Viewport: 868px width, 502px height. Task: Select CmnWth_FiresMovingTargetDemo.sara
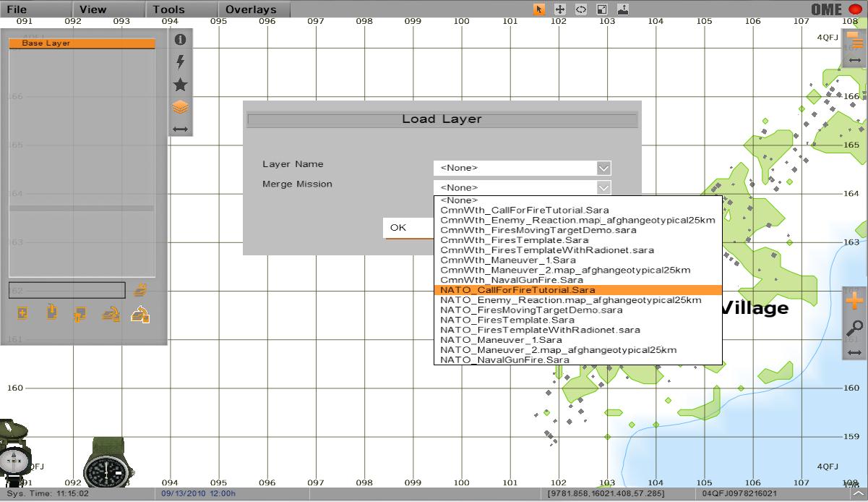pos(578,230)
